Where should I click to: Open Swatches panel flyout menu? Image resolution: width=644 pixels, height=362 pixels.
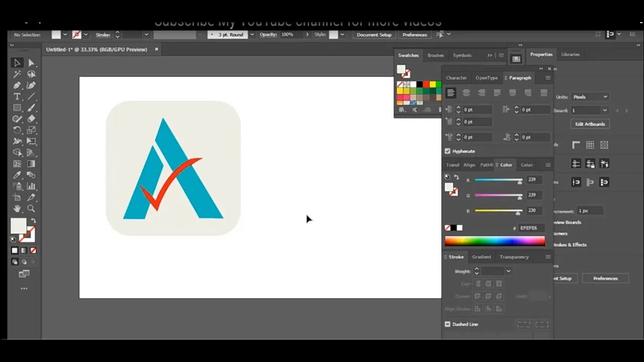tap(501, 55)
